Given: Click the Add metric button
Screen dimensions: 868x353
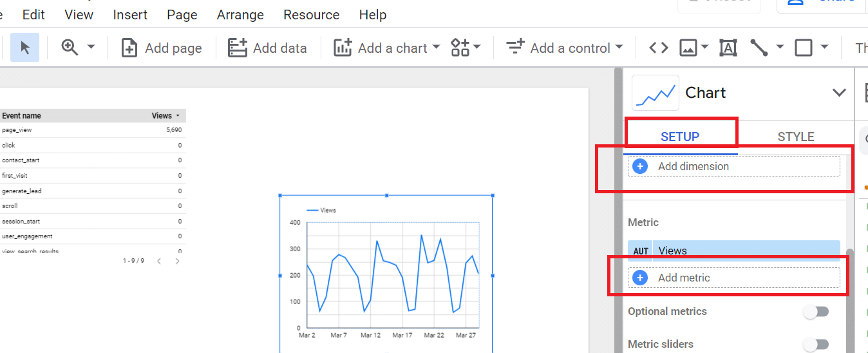Looking at the screenshot, I should 734,278.
